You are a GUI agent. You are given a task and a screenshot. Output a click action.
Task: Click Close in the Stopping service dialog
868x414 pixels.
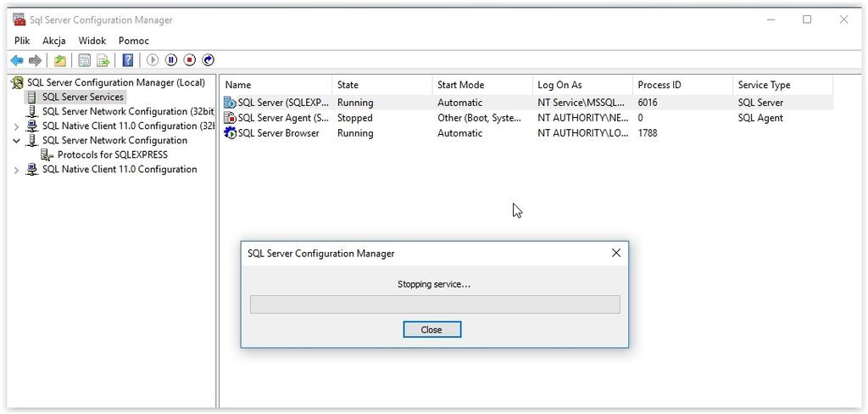[431, 330]
